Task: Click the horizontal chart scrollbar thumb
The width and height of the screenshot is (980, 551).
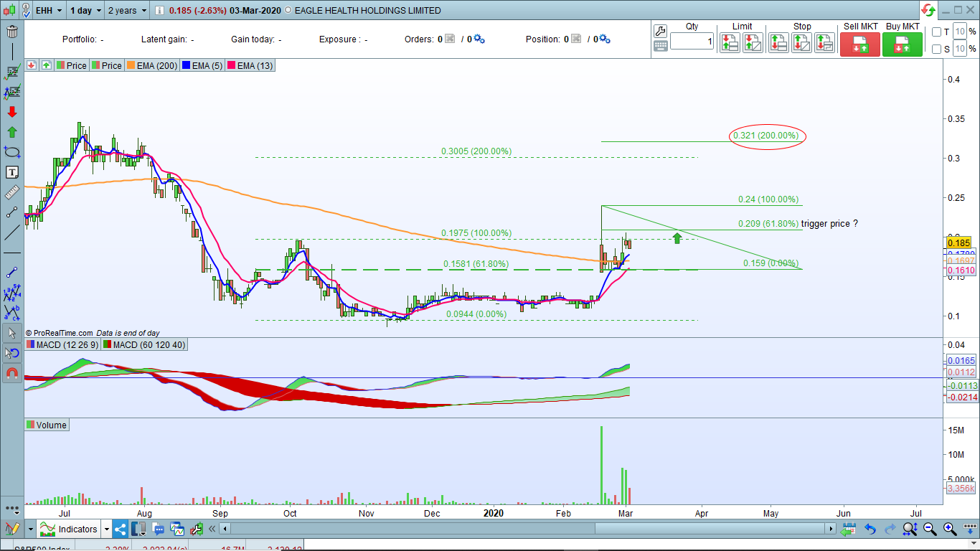Action: coord(710,529)
